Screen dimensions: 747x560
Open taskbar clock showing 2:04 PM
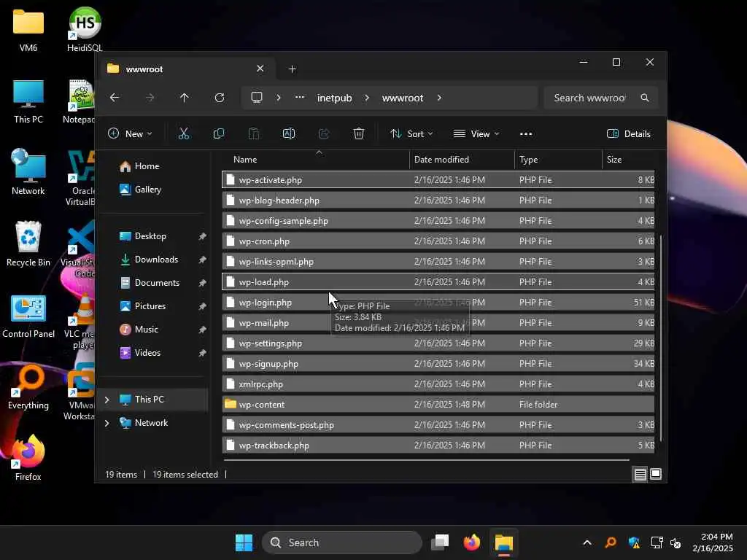(713, 542)
